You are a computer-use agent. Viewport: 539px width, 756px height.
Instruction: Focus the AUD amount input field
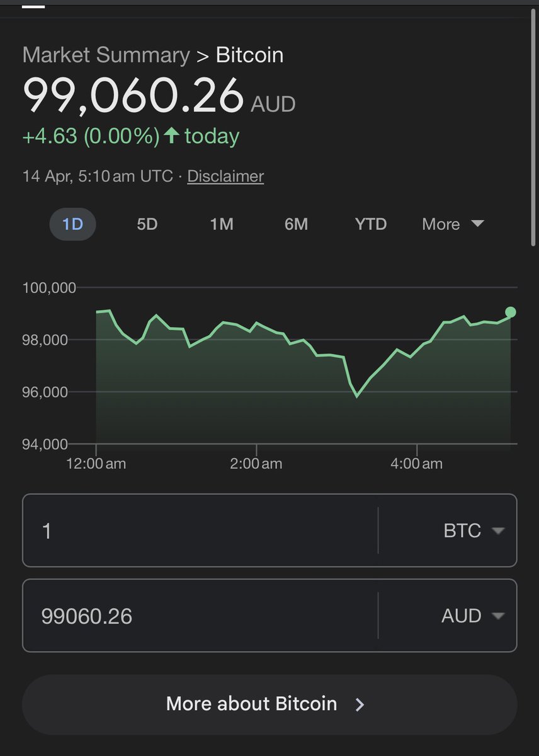(x=200, y=616)
